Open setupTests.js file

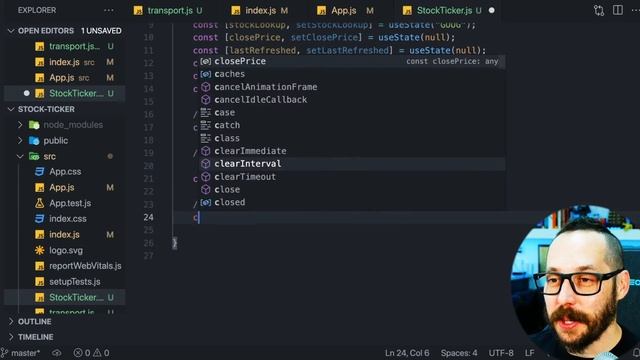tap(74, 282)
